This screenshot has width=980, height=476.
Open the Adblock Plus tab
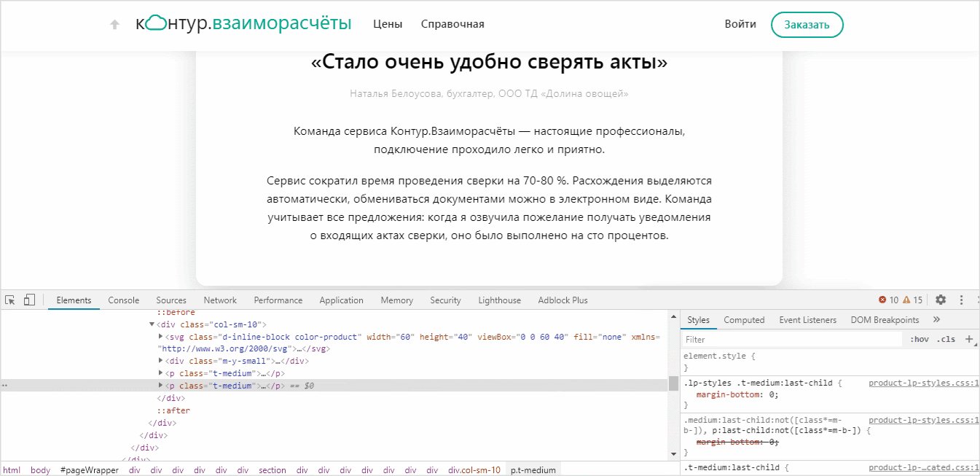point(562,300)
